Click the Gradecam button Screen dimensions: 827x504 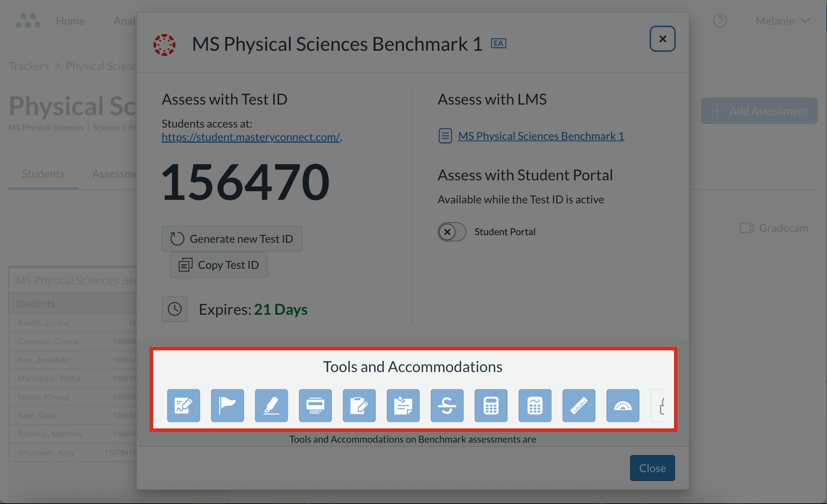[x=774, y=228]
